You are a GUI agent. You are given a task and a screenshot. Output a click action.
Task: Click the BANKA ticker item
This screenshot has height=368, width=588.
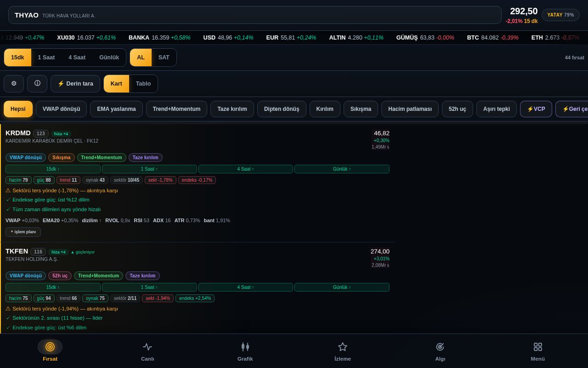point(159,38)
